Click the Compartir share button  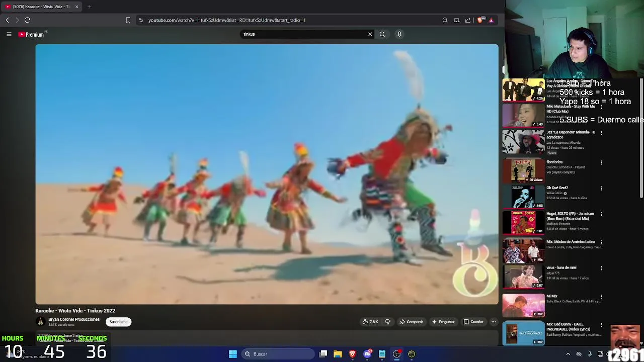[412, 322]
